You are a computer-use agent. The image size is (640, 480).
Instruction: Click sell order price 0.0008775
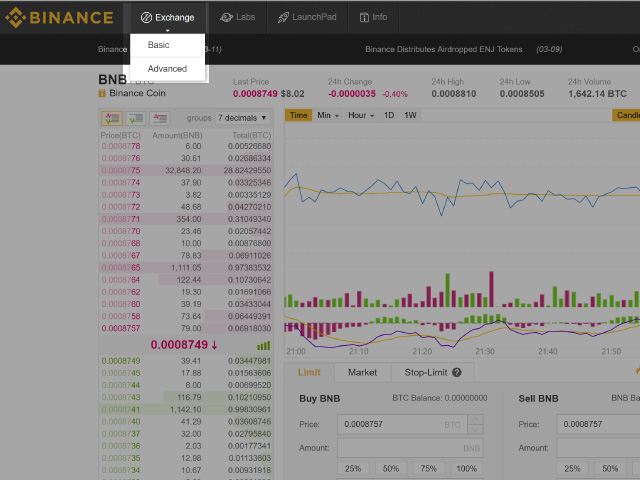tap(121, 170)
